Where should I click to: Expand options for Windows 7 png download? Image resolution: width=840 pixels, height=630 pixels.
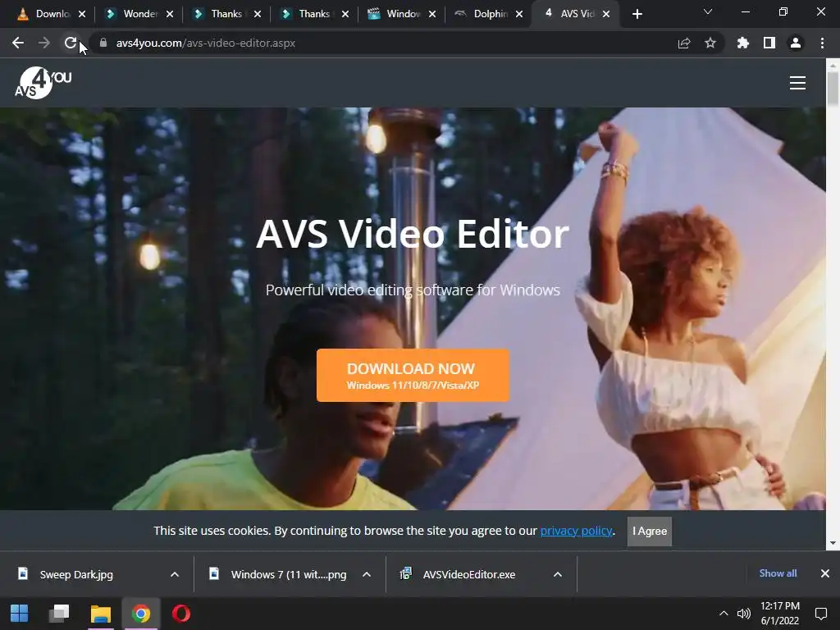click(367, 574)
